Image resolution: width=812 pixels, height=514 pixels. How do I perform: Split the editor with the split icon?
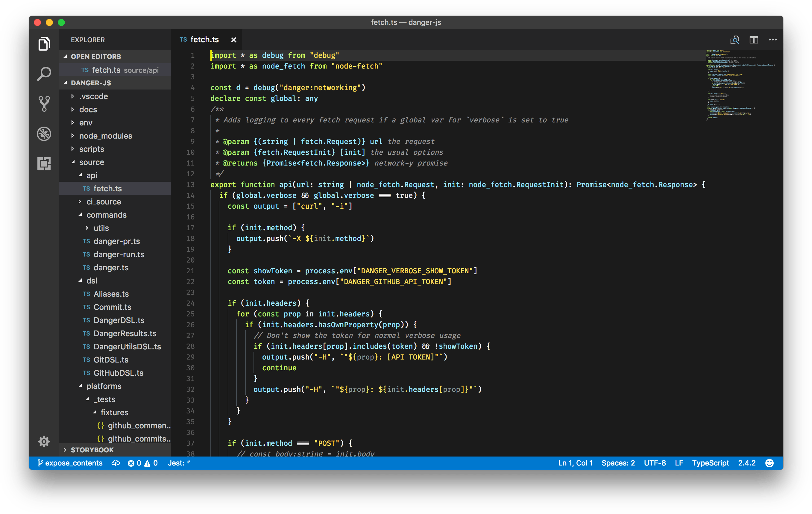pos(754,40)
